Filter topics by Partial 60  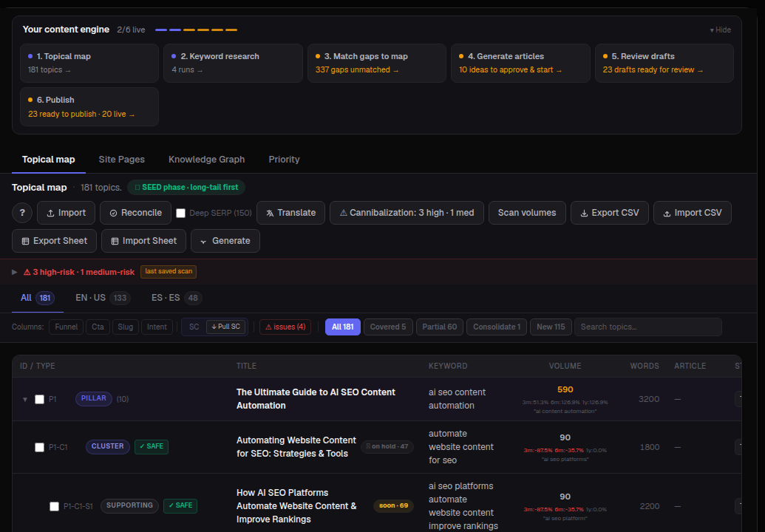point(440,327)
